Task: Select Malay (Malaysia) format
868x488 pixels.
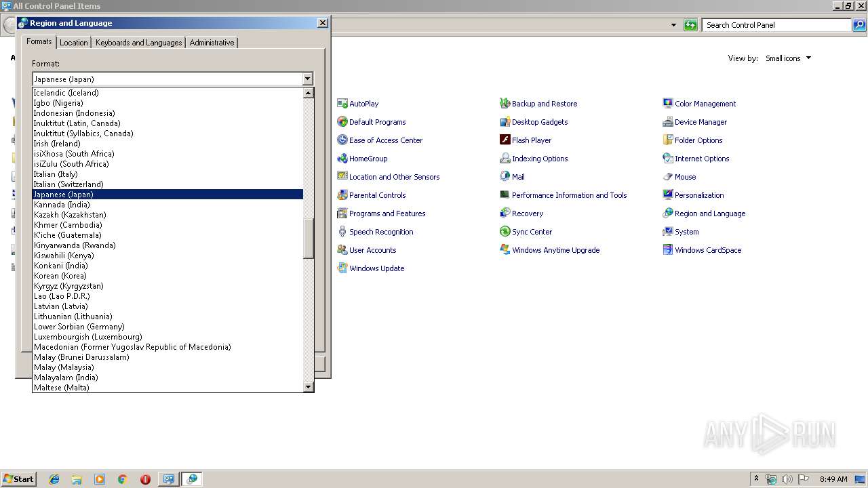Action: [168, 367]
